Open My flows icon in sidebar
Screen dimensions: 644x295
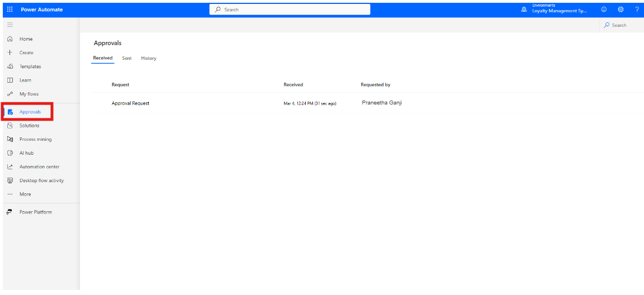pos(10,94)
